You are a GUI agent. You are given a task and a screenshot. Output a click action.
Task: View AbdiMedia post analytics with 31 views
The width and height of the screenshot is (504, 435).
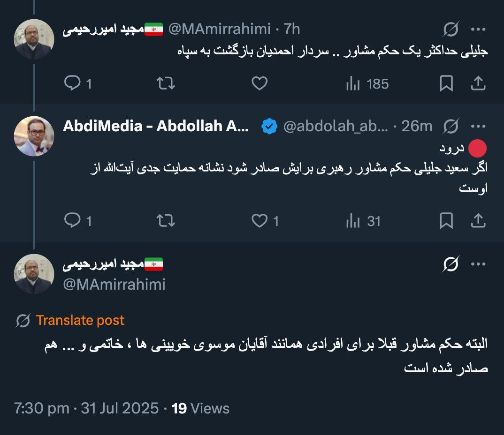pyautogui.click(x=363, y=221)
